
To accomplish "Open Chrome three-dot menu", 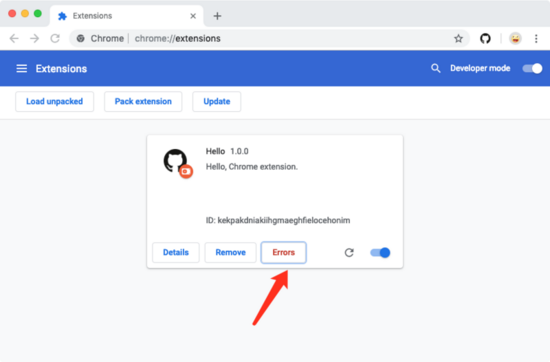I will pos(536,39).
